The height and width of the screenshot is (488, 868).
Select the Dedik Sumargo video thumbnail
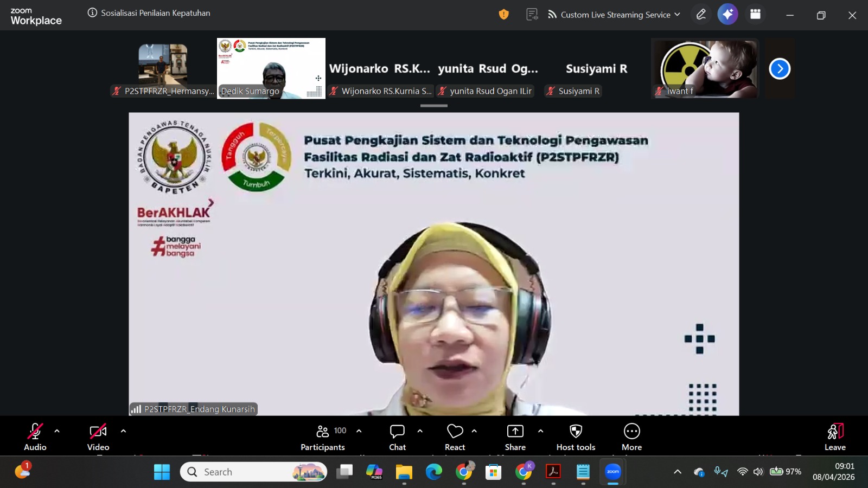click(x=271, y=68)
